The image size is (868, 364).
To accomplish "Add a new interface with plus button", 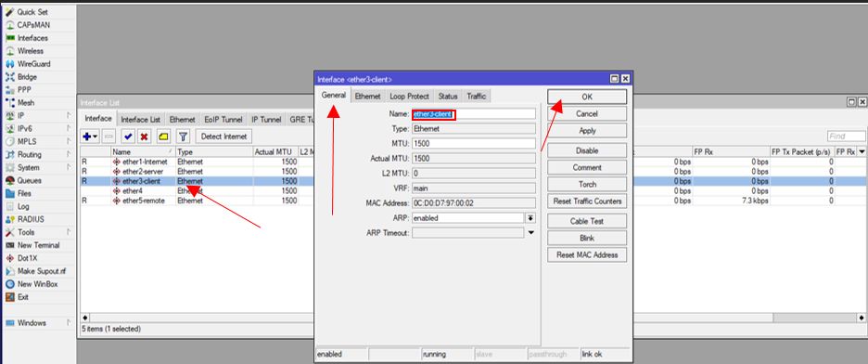I will [x=90, y=136].
